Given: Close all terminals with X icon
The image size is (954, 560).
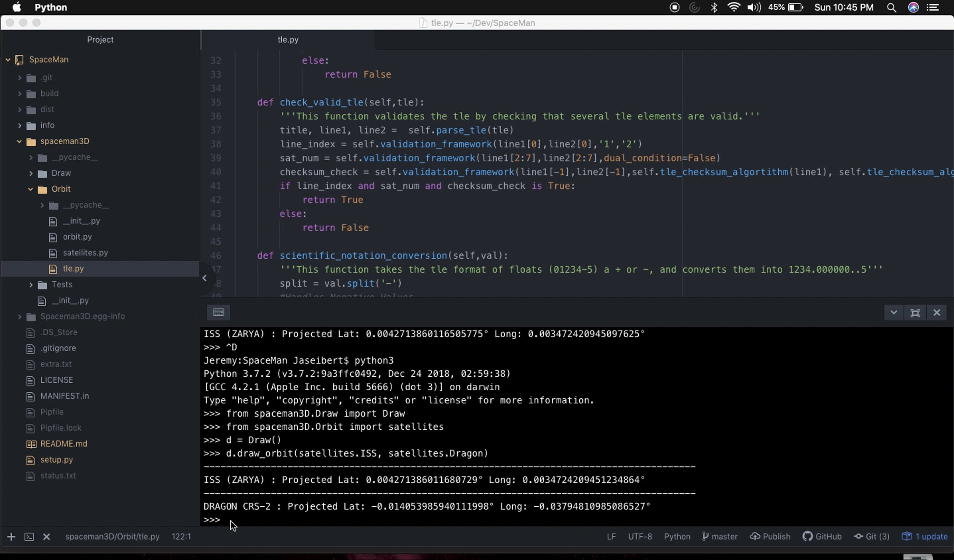Looking at the screenshot, I should 47,537.
